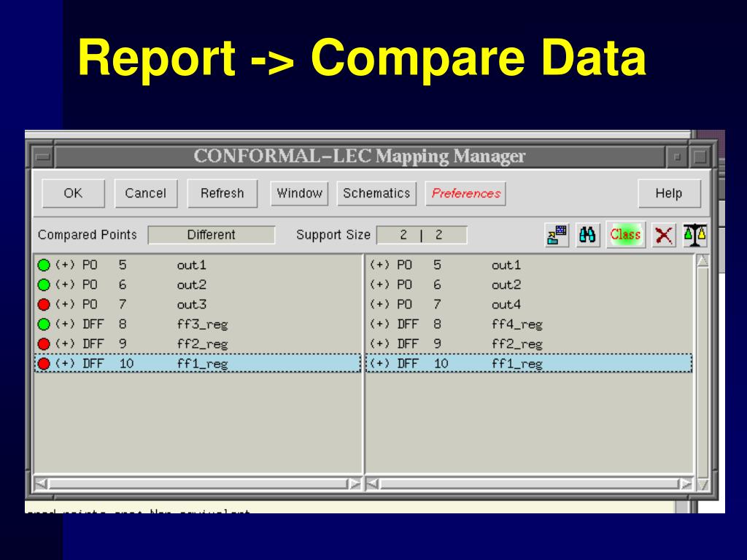Click right pane scroll-right arrow

click(x=686, y=484)
